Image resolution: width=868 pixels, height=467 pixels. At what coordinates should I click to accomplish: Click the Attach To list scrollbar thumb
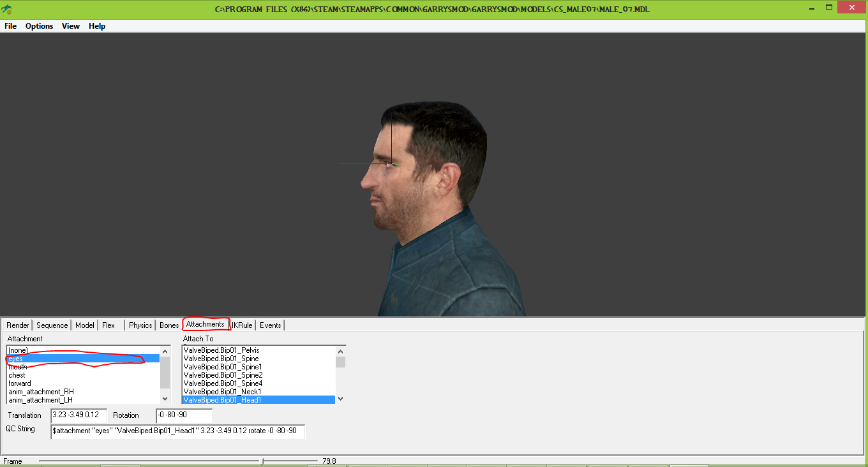[341, 362]
